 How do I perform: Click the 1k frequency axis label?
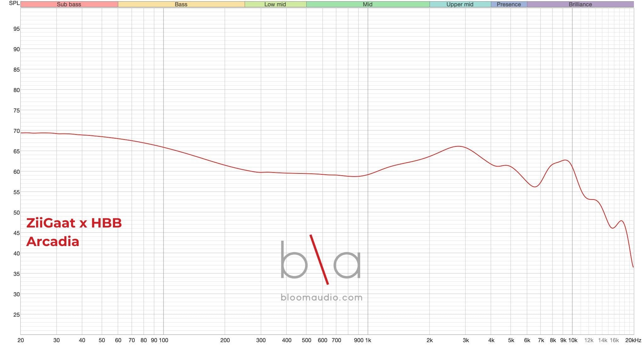pos(368,340)
